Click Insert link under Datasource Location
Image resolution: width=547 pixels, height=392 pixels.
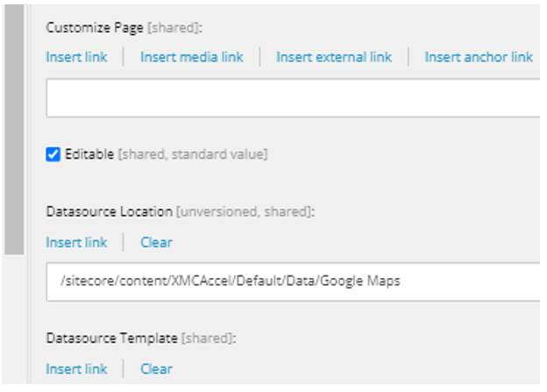[76, 243]
